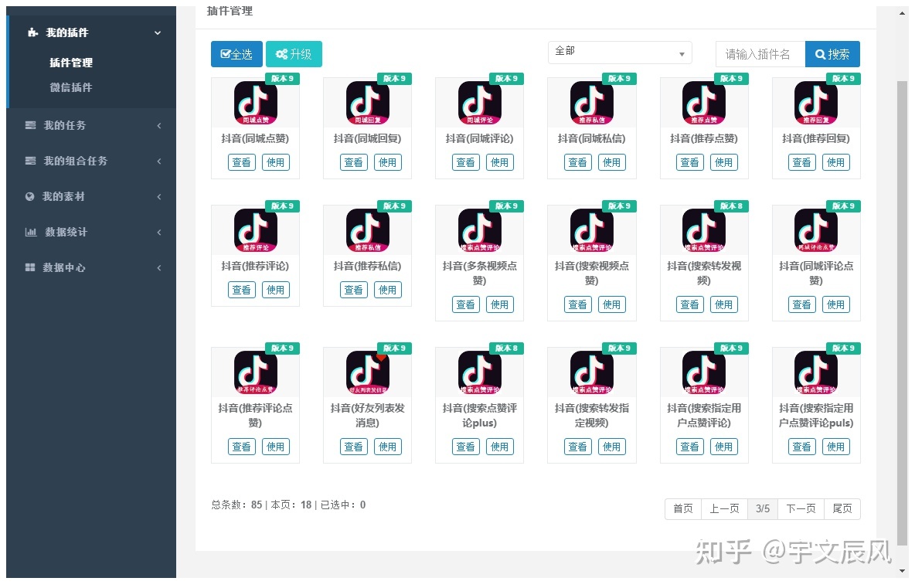
Task: Click the 抖音(同城点赞) plugin icon
Action: click(x=255, y=103)
